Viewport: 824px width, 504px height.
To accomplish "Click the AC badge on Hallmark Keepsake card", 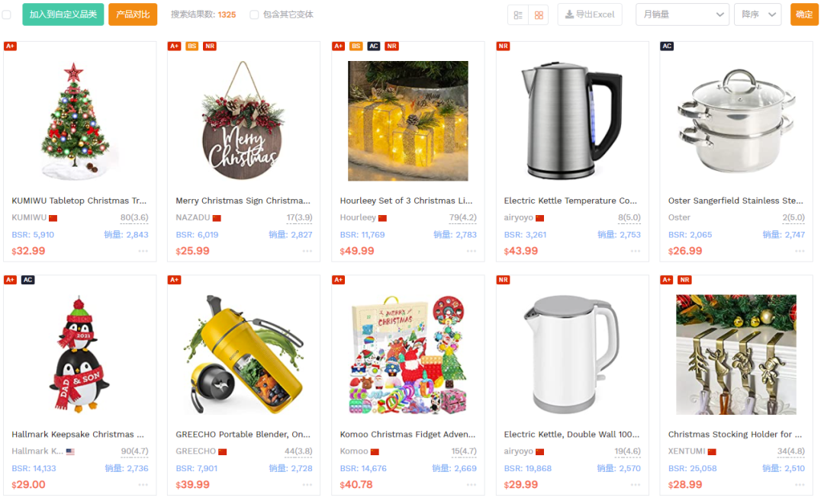I will pos(28,280).
